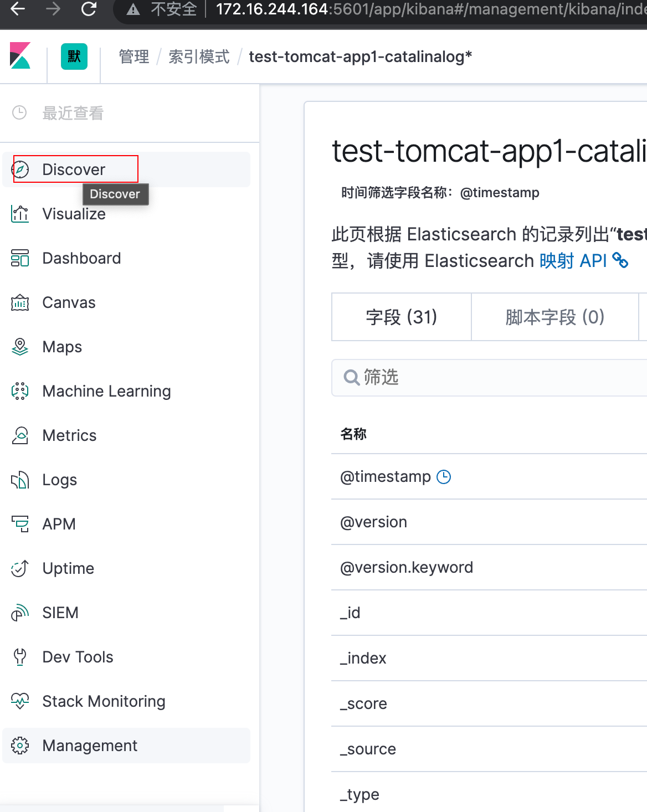This screenshot has height=812, width=647.
Task: Open the 映射 API link
Action: pyautogui.click(x=573, y=261)
